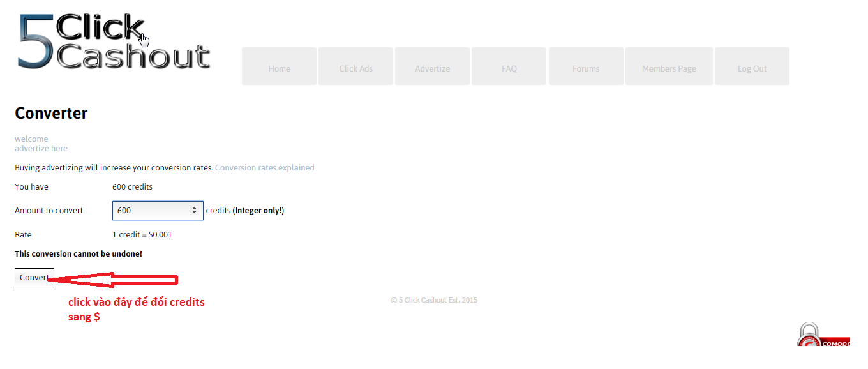The image size is (868, 369).
Task: Select the '© 5 Click Cashout Est. 2015' footer
Action: coord(434,300)
